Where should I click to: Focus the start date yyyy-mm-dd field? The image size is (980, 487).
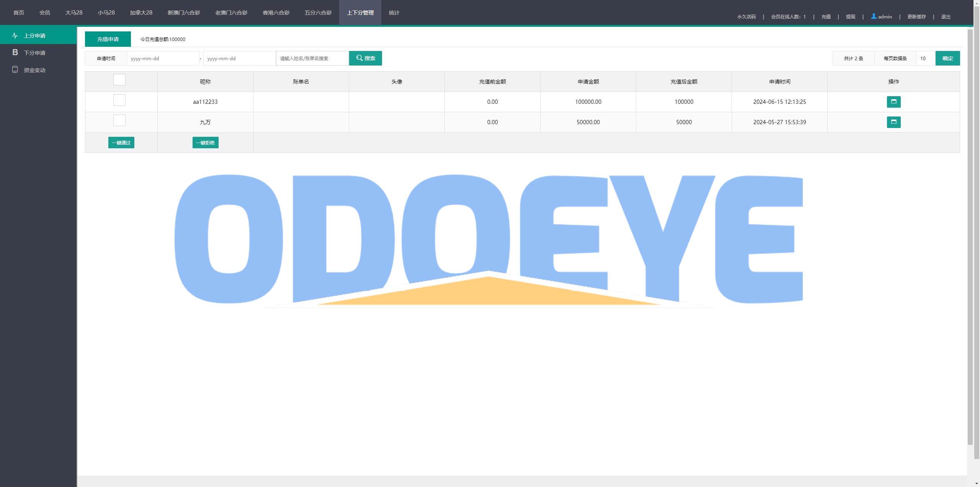pos(163,58)
